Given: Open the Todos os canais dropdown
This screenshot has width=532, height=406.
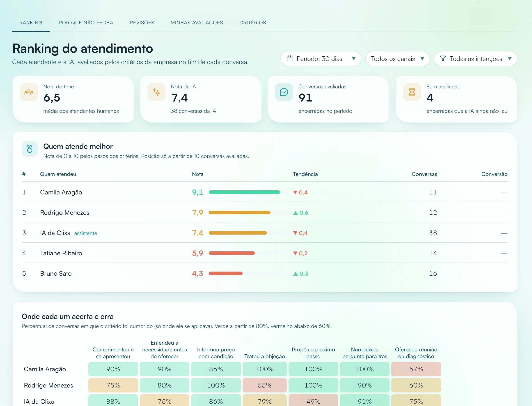Looking at the screenshot, I should pyautogui.click(x=397, y=59).
